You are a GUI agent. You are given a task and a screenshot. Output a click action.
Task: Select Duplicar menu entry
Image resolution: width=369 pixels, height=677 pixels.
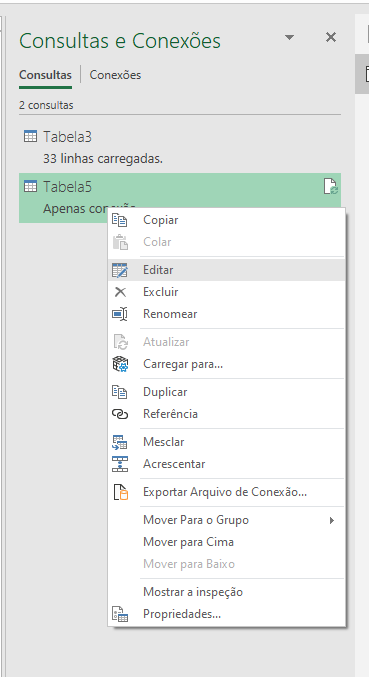click(227, 392)
